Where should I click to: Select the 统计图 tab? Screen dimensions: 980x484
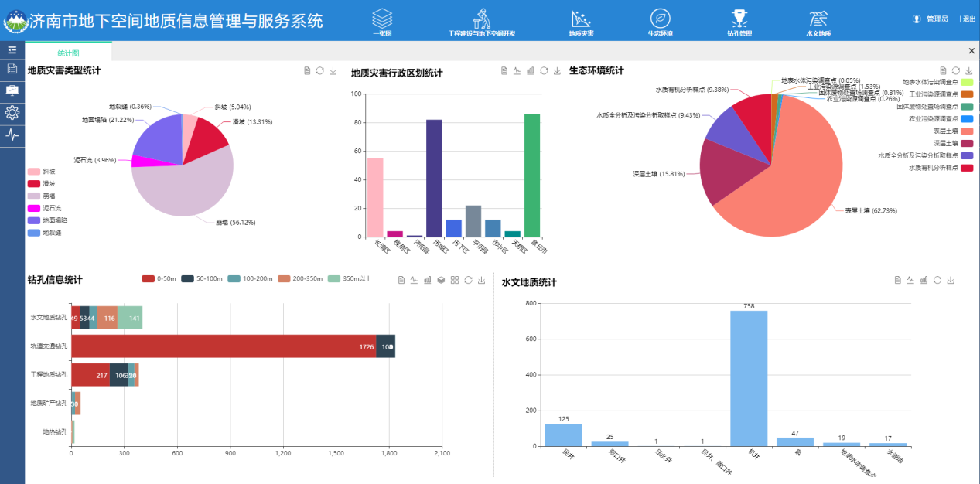click(x=69, y=53)
